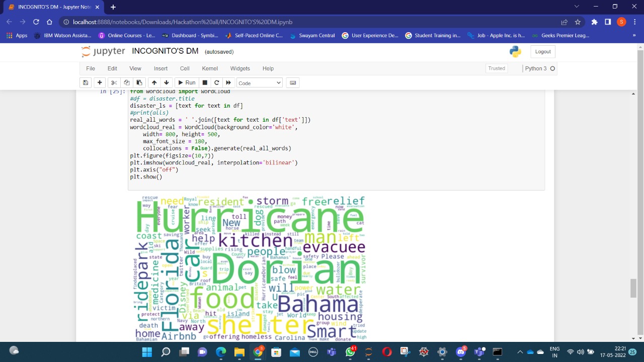This screenshot has width=644, height=362.
Task: Open the Widgets menu
Action: (240, 68)
